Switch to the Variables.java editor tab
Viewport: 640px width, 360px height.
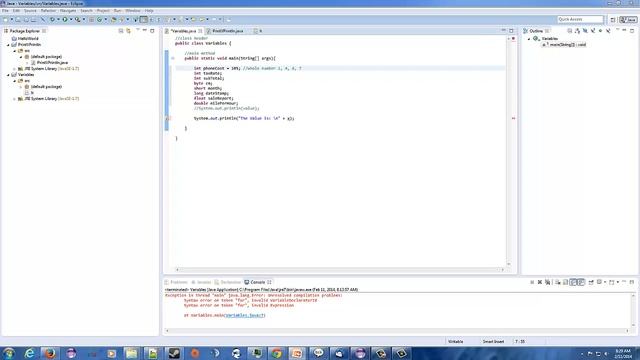click(183, 31)
